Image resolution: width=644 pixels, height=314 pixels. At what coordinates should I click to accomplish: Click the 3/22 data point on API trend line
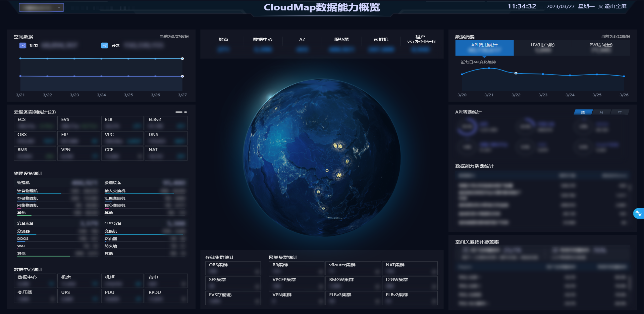(x=516, y=73)
